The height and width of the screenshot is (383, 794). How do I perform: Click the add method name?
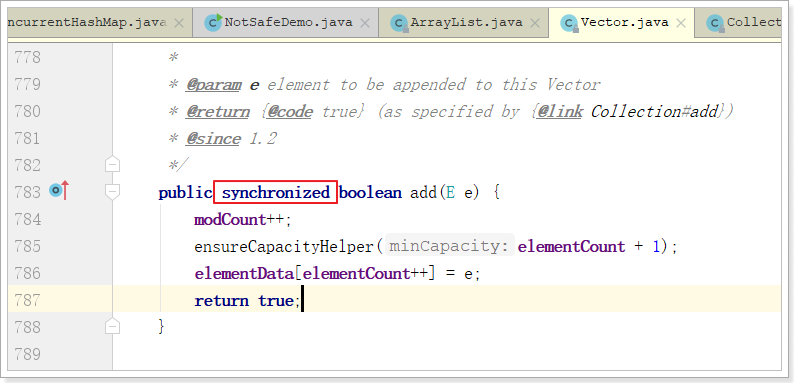(423, 193)
